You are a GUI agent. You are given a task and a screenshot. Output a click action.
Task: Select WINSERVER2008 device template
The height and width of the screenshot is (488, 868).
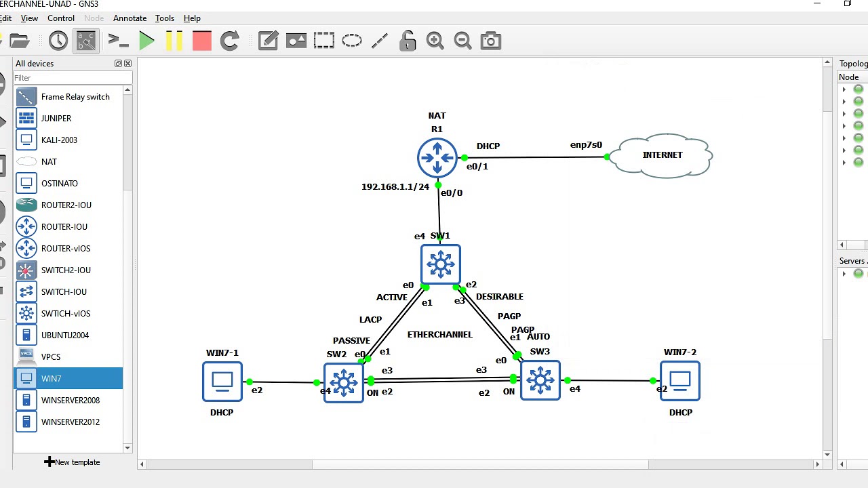tap(68, 401)
